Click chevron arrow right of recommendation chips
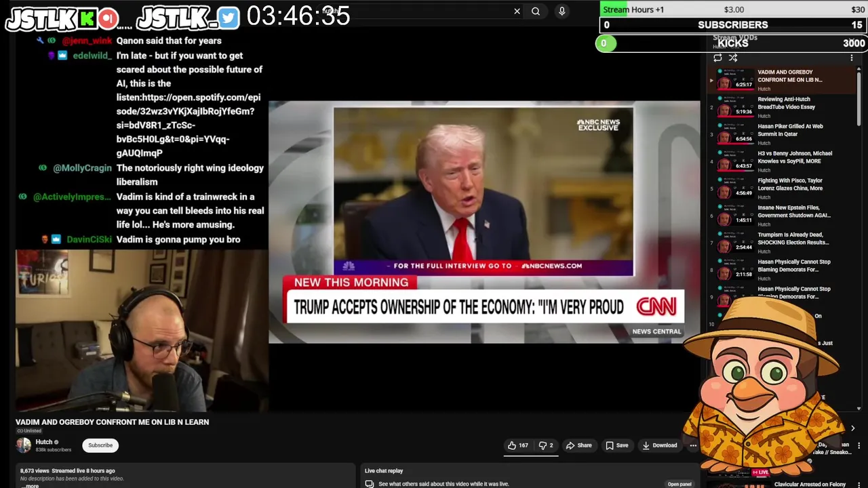 tap(852, 428)
